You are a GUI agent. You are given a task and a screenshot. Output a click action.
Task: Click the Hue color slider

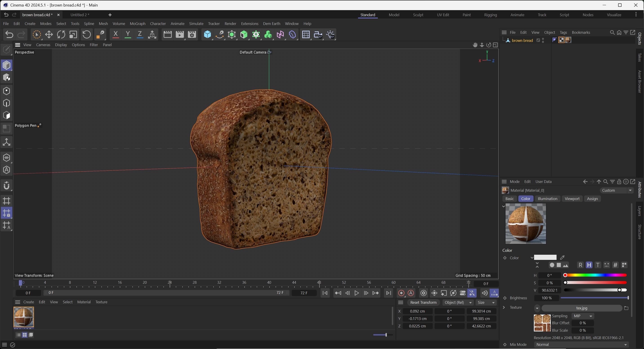pos(595,275)
